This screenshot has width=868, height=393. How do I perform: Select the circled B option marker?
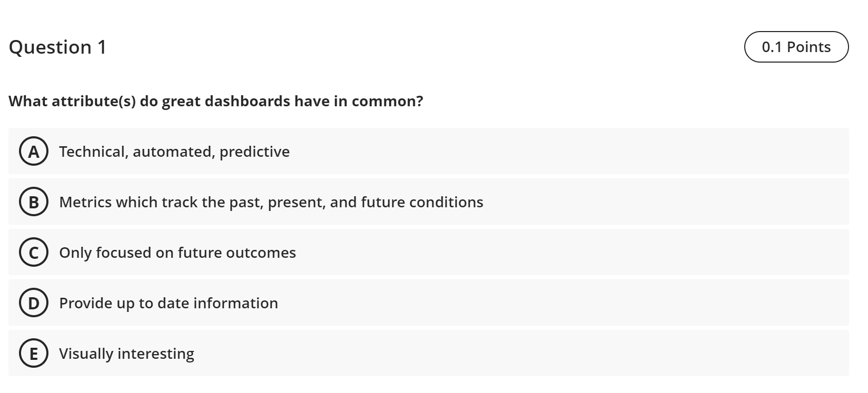[33, 202]
